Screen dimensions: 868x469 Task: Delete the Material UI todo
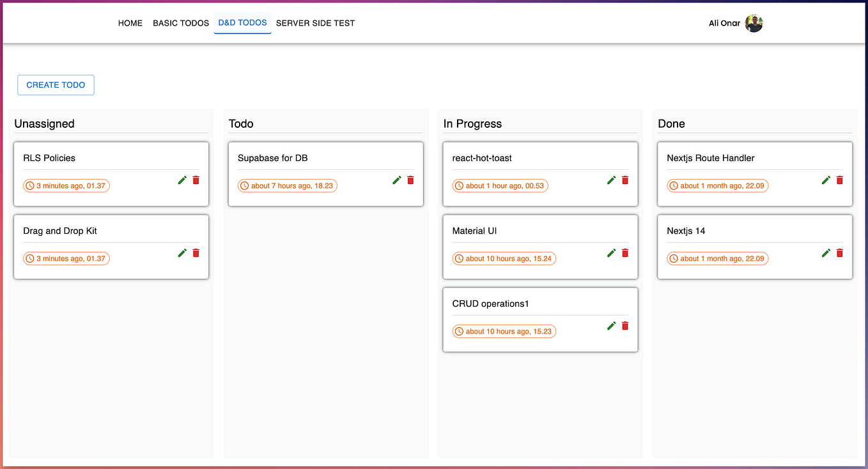pyautogui.click(x=624, y=252)
